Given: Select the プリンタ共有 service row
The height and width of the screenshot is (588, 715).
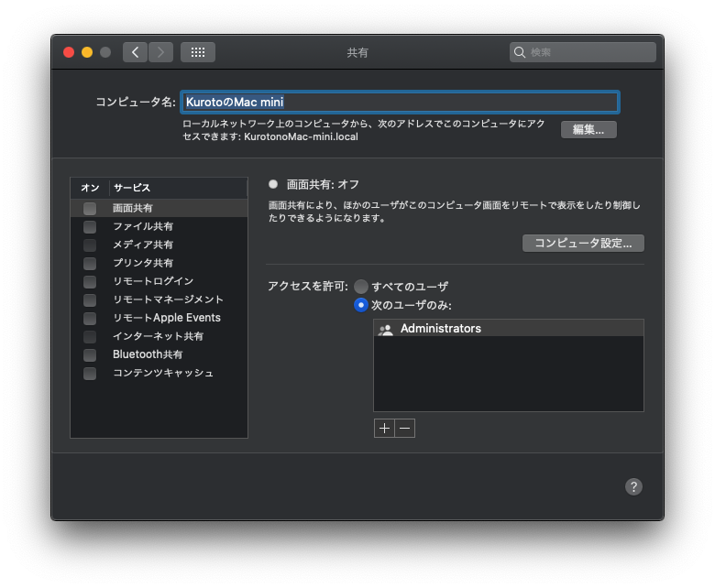Looking at the screenshot, I should 159,263.
